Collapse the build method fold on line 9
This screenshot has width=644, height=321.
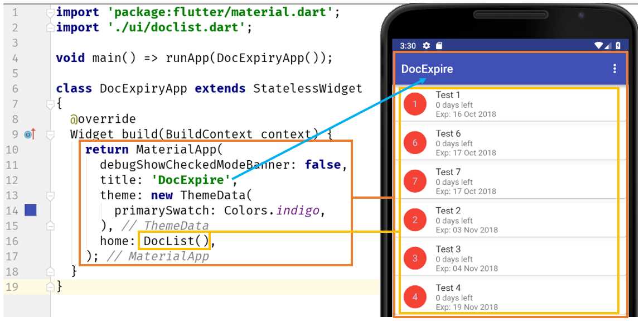click(50, 135)
